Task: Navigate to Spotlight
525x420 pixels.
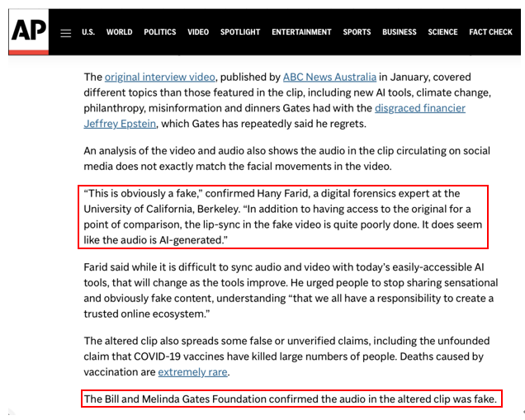Action: pos(240,32)
